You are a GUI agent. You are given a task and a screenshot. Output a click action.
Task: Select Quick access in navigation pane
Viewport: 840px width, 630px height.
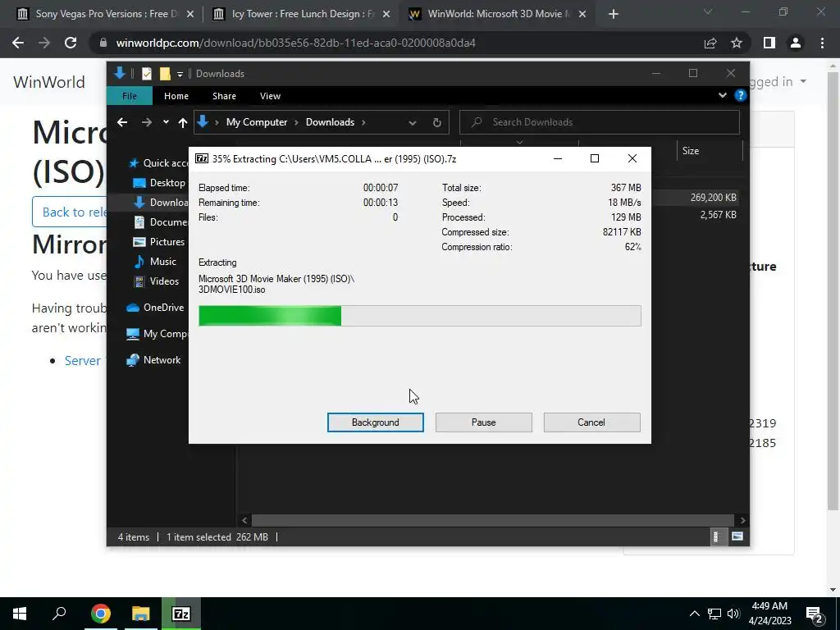coord(157,163)
